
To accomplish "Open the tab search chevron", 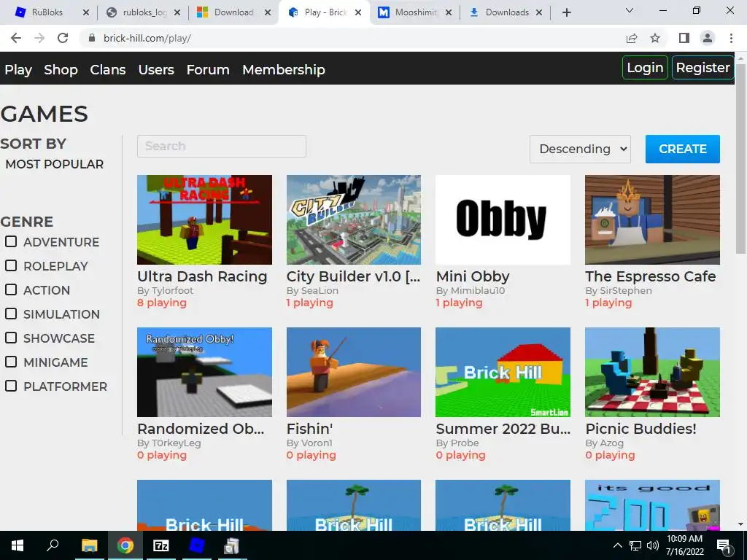I will (x=630, y=10).
